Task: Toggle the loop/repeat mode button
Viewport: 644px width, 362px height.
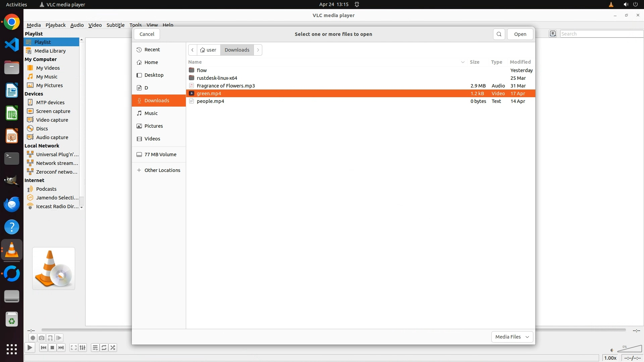Action: [104, 348]
